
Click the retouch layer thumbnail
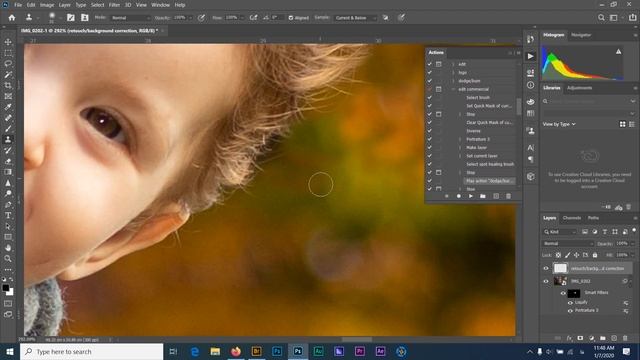coord(560,268)
